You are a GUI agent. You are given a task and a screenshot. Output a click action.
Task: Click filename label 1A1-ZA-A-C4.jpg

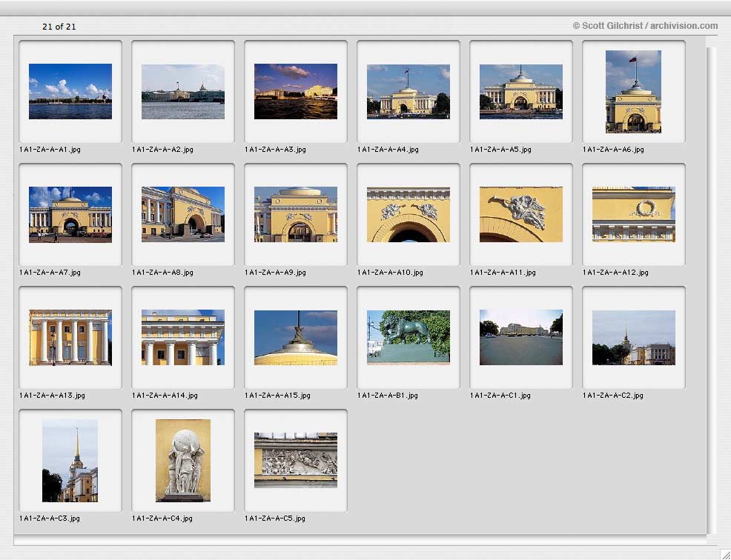[162, 519]
